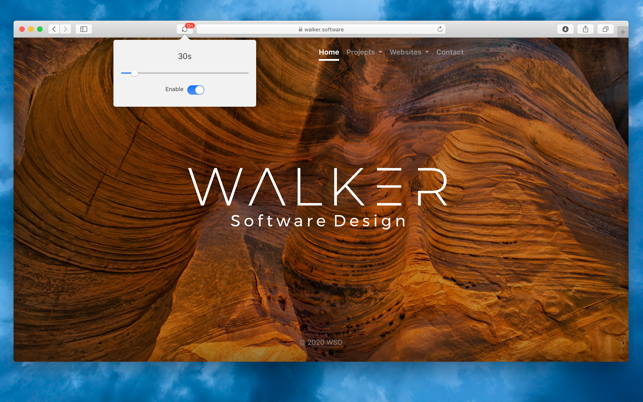Show the tab overview

click(605, 29)
